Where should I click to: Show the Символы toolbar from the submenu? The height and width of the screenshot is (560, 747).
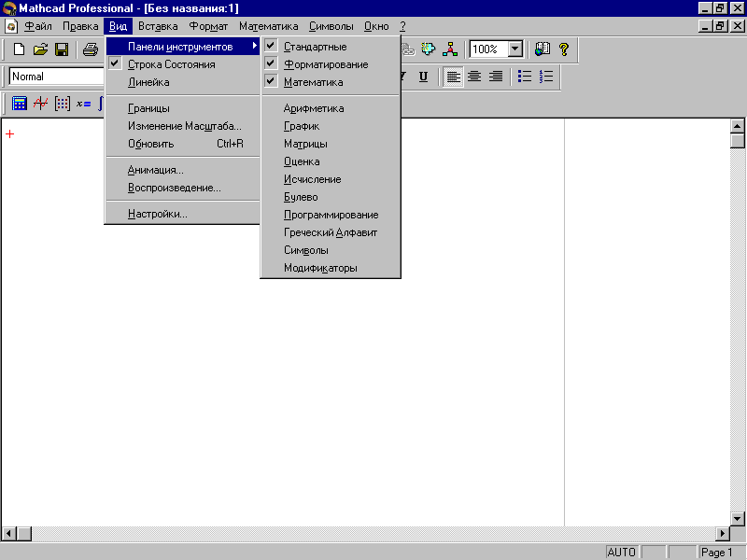[331, 250]
